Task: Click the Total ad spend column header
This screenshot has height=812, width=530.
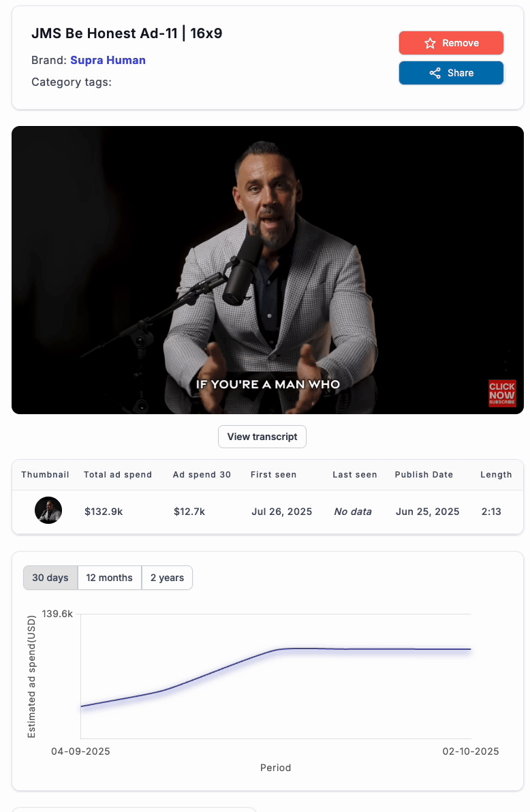Action: coord(118,475)
